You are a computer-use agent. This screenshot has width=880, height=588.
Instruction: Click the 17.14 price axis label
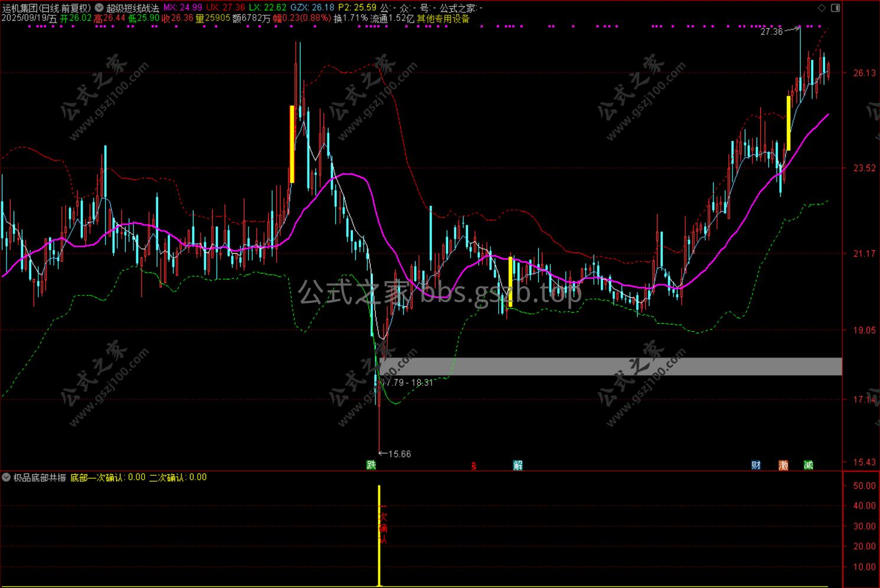864,400
